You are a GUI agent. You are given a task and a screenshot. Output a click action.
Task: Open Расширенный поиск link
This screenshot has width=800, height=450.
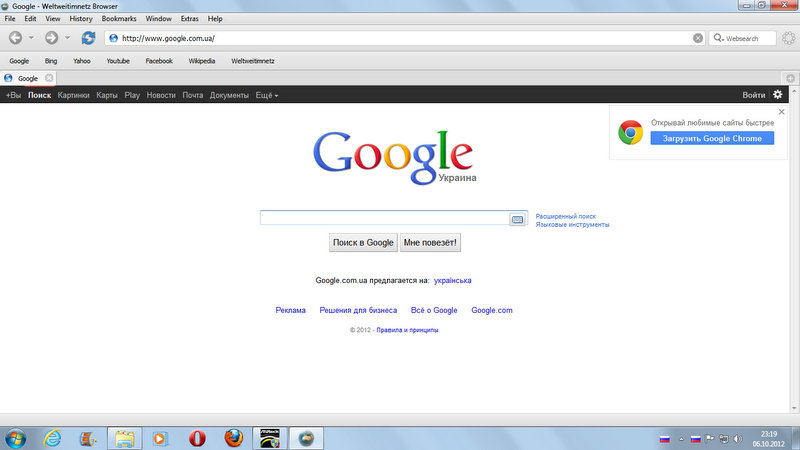click(566, 216)
